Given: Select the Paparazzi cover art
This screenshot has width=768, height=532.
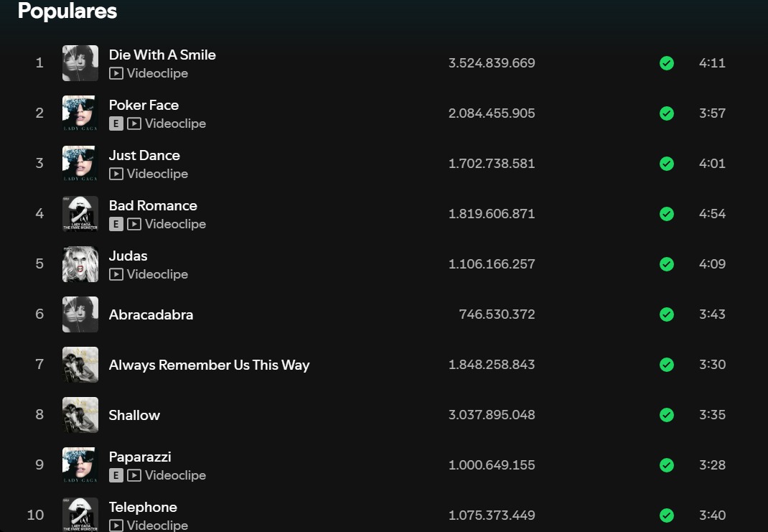Looking at the screenshot, I should click(x=80, y=465).
